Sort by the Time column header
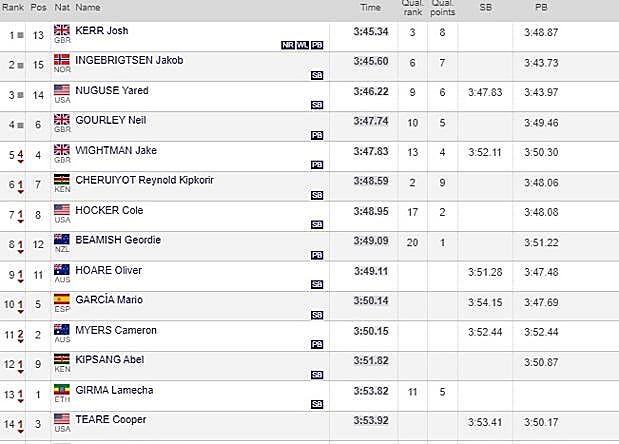This screenshot has width=619, height=444. point(369,7)
